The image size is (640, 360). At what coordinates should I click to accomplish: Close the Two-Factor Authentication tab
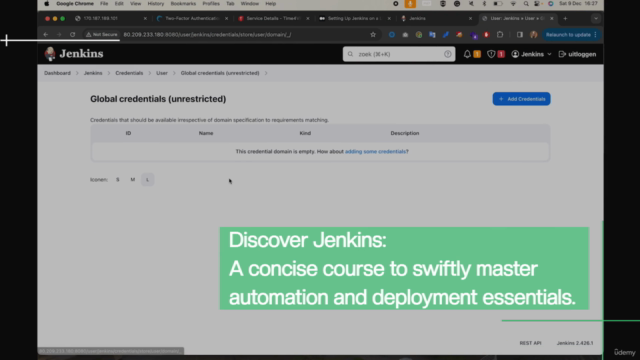(227, 18)
